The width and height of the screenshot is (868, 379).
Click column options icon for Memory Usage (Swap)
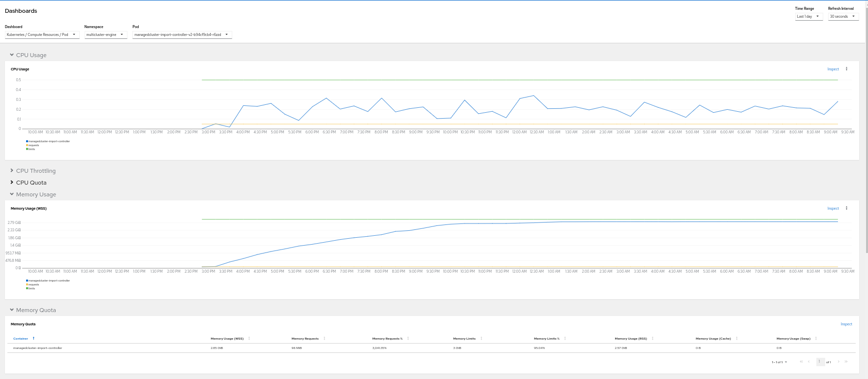pos(816,339)
